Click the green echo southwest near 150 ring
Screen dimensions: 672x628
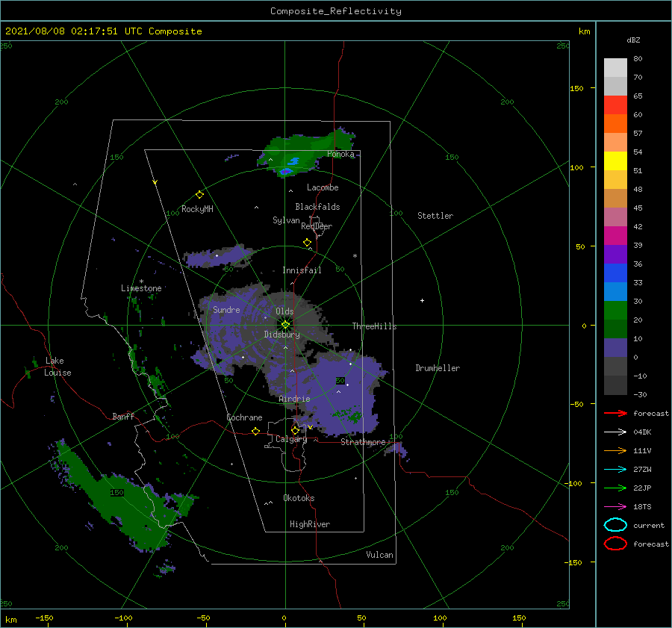click(124, 502)
